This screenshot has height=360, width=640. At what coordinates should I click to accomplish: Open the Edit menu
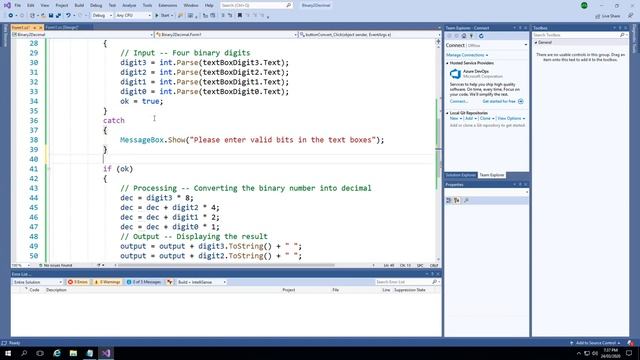31,5
